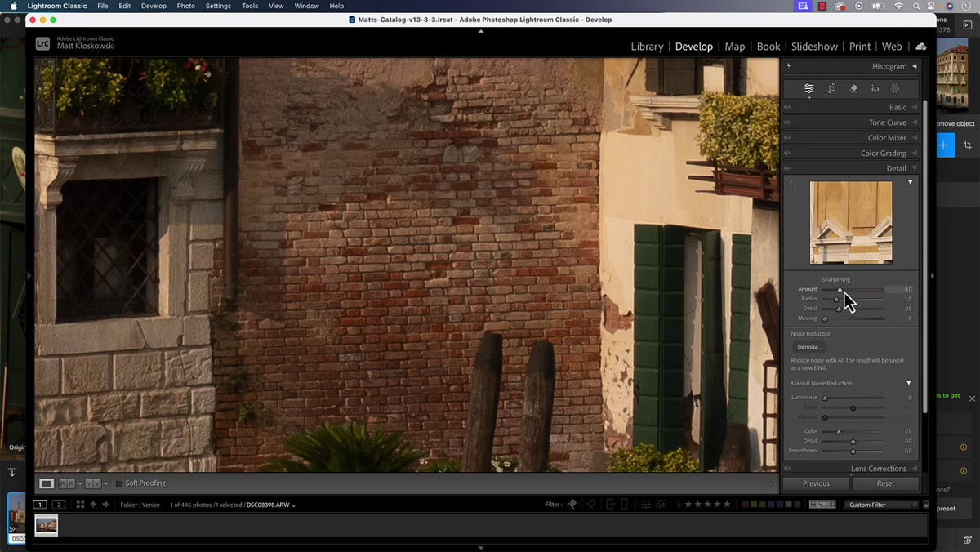This screenshot has width=980, height=552.
Task: Toggle Basic panel visibility eye
Action: (x=788, y=107)
